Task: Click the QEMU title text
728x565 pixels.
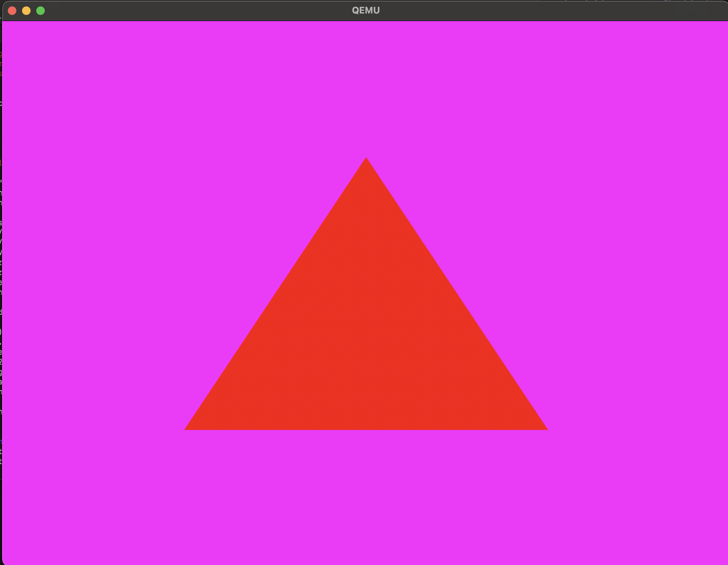Action: click(366, 11)
